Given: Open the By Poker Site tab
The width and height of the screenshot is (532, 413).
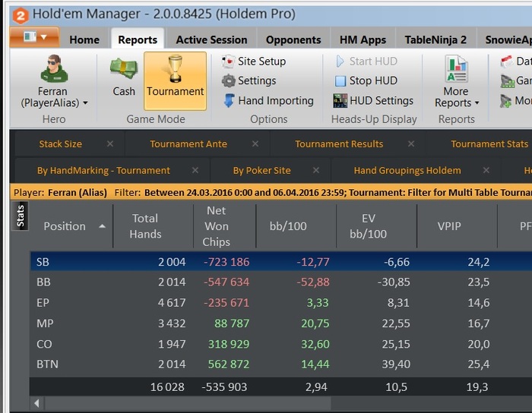Looking at the screenshot, I should pyautogui.click(x=261, y=170).
